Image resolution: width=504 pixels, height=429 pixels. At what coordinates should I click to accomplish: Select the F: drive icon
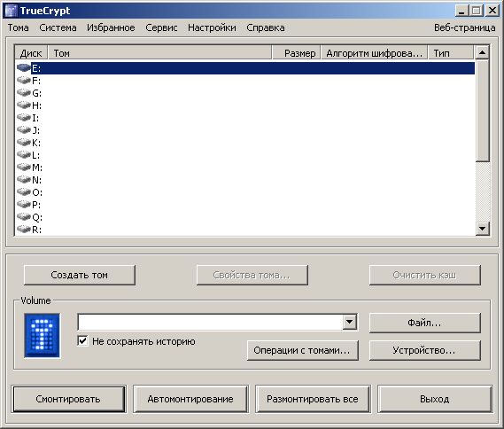click(23, 80)
